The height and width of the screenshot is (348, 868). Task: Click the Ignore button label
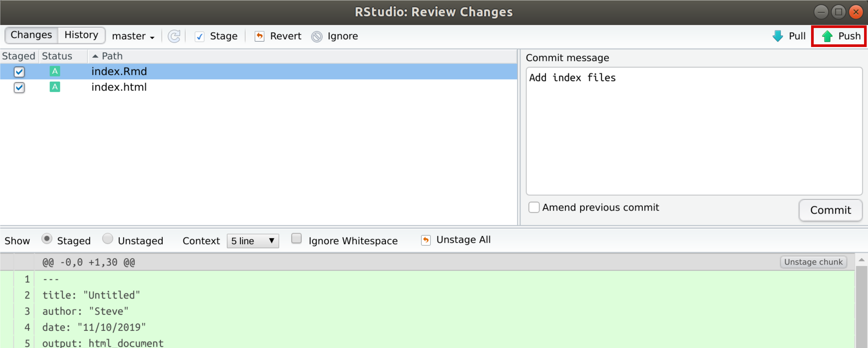click(343, 36)
